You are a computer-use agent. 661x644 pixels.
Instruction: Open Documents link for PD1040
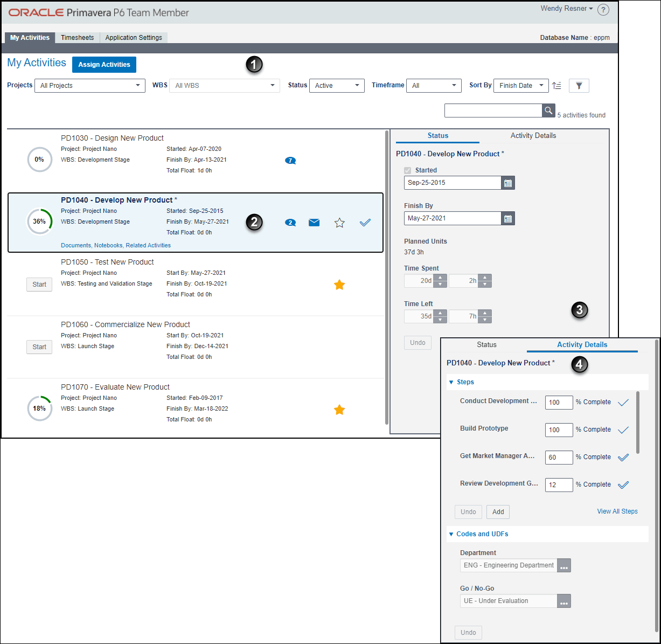pyautogui.click(x=76, y=245)
